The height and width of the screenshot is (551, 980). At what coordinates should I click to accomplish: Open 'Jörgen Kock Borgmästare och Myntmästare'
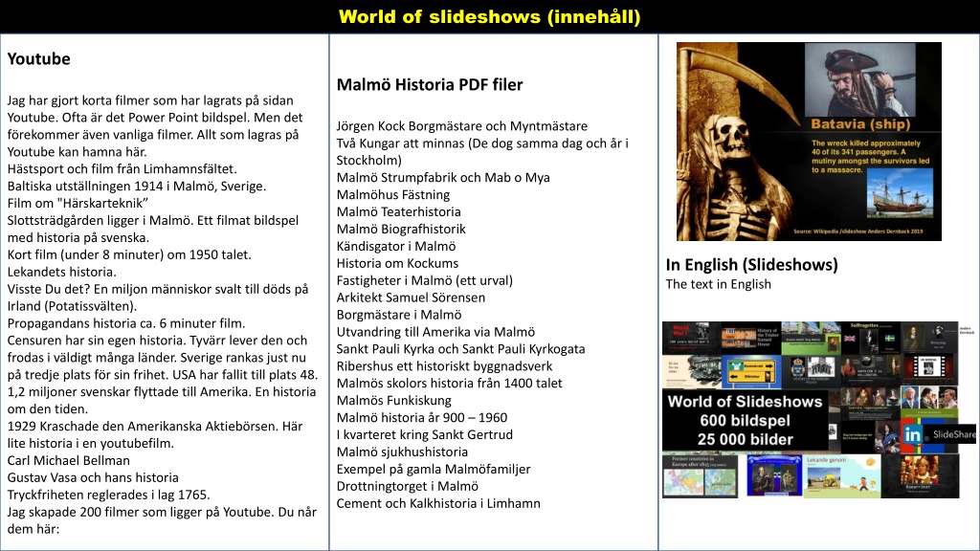[462, 126]
